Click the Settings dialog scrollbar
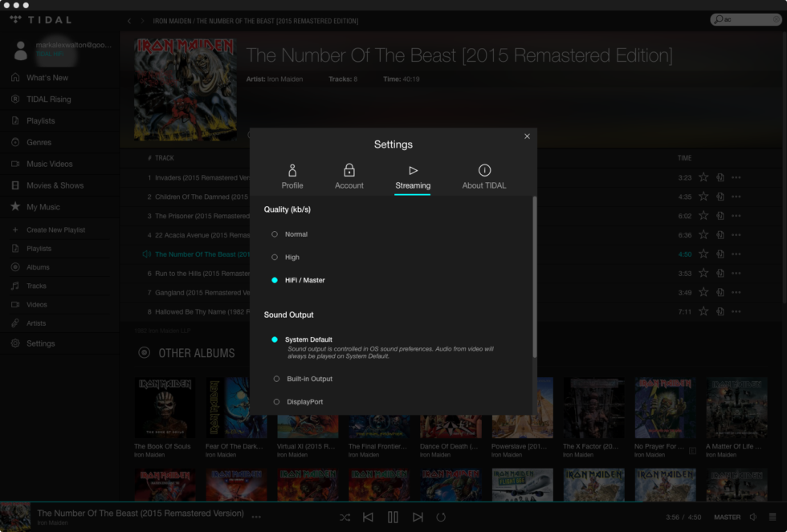787x532 pixels. (535, 277)
